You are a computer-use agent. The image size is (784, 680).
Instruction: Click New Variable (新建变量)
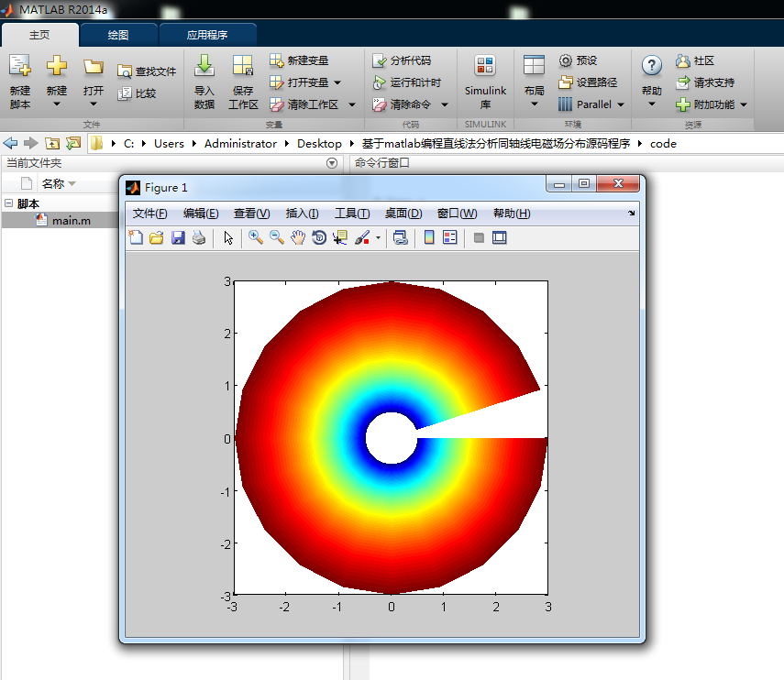pyautogui.click(x=299, y=60)
